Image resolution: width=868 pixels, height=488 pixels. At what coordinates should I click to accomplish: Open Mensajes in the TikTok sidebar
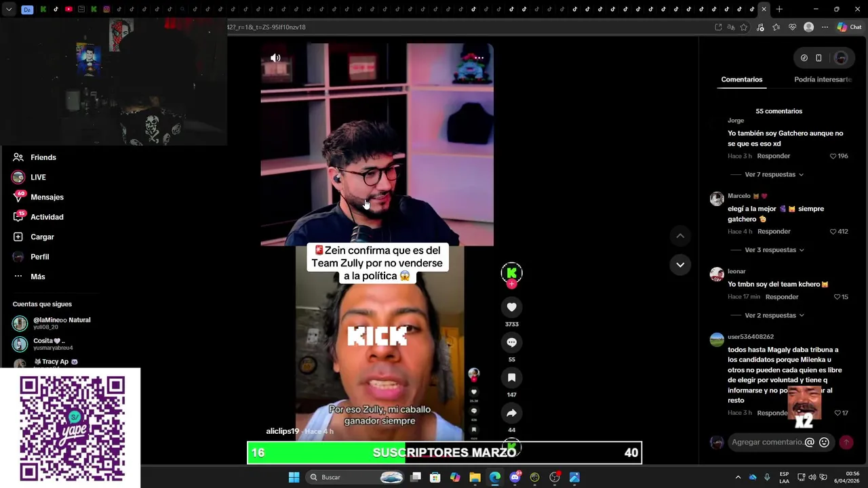click(x=47, y=197)
